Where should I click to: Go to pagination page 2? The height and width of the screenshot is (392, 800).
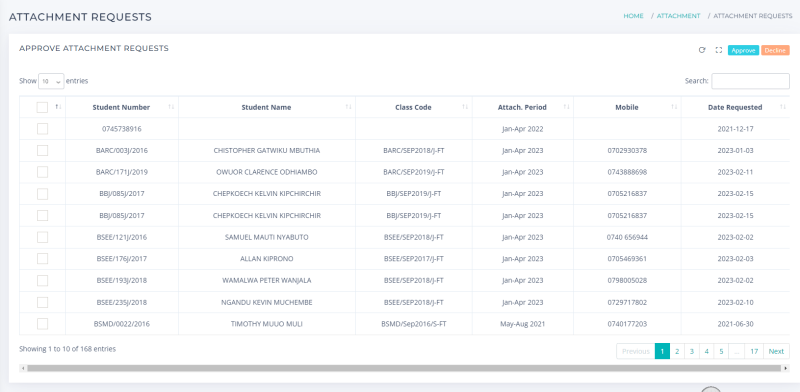pos(677,351)
